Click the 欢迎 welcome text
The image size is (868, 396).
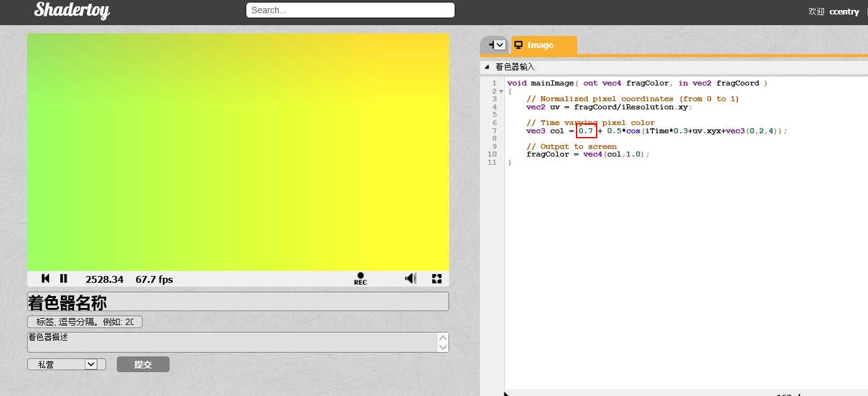(x=816, y=11)
